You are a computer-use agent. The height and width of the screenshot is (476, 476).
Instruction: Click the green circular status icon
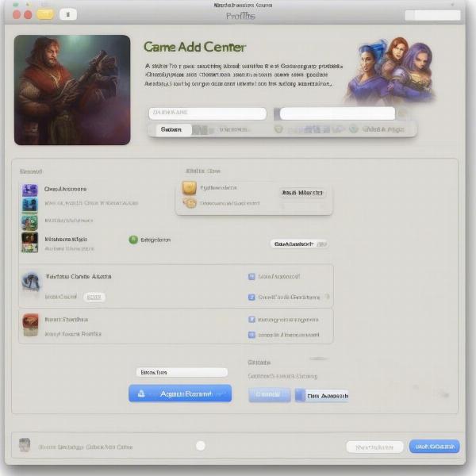coord(133,240)
